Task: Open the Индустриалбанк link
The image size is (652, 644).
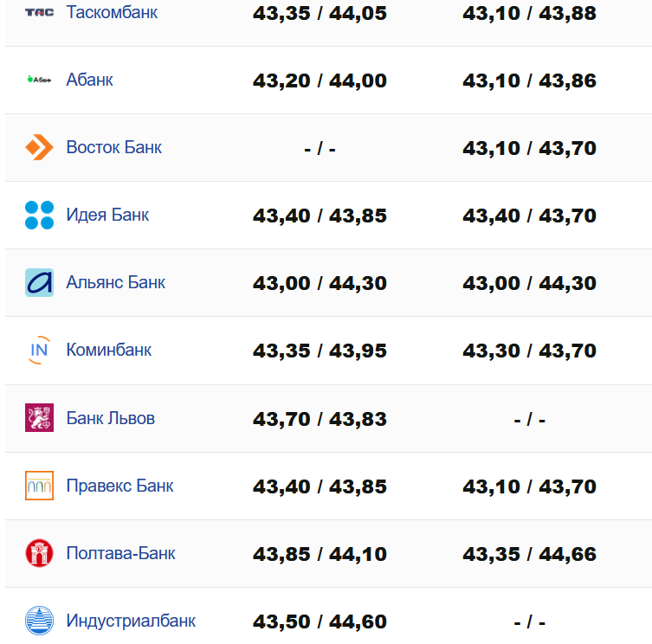Action: tap(131, 621)
